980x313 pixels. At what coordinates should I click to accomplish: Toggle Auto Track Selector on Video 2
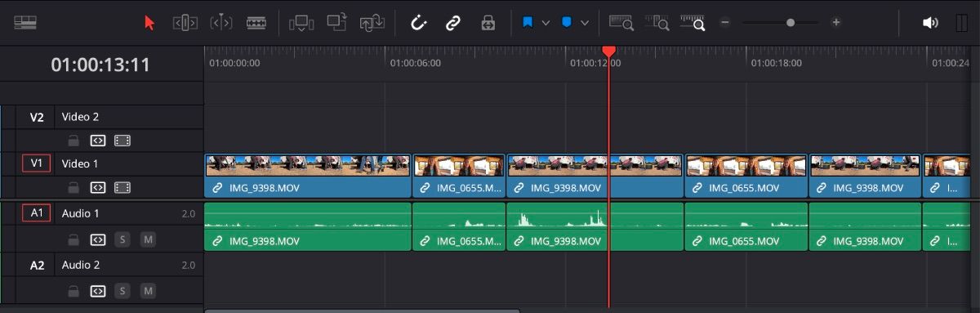[x=98, y=141]
